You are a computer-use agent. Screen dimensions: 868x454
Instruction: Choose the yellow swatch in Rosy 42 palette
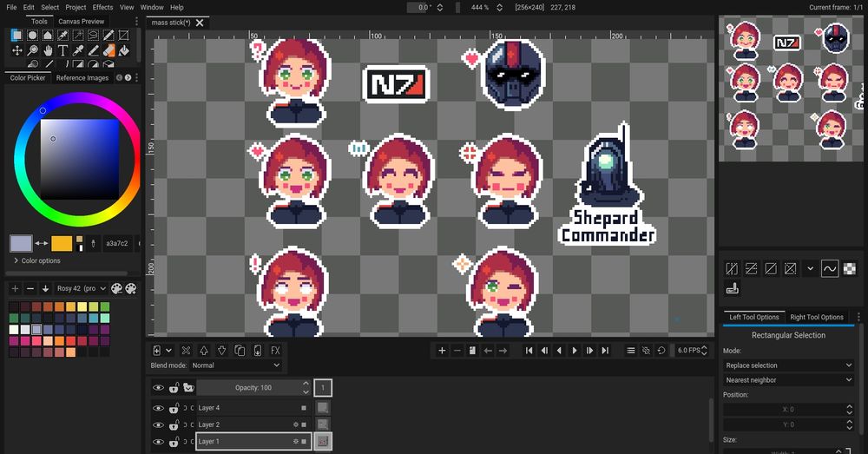[x=82, y=306]
